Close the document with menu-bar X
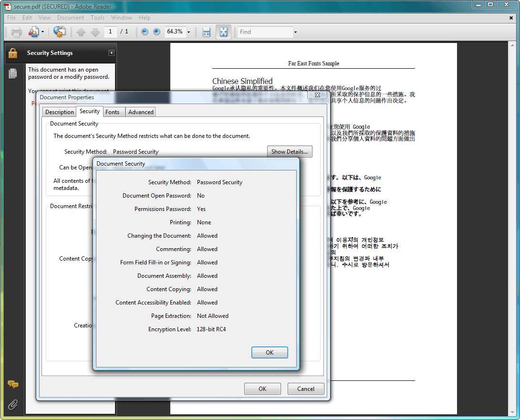This screenshot has width=520, height=420. click(511, 18)
